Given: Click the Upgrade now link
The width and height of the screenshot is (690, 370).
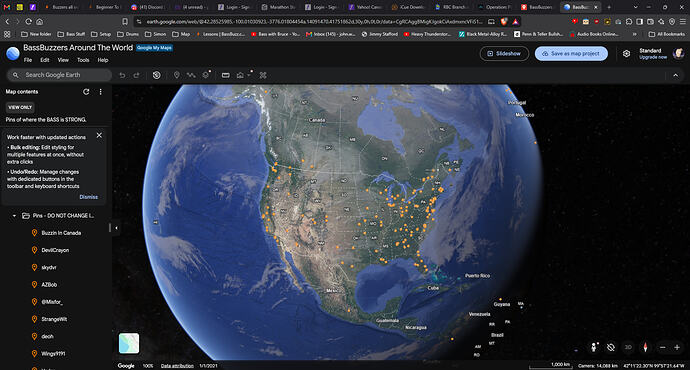Looking at the screenshot, I should [x=653, y=57].
